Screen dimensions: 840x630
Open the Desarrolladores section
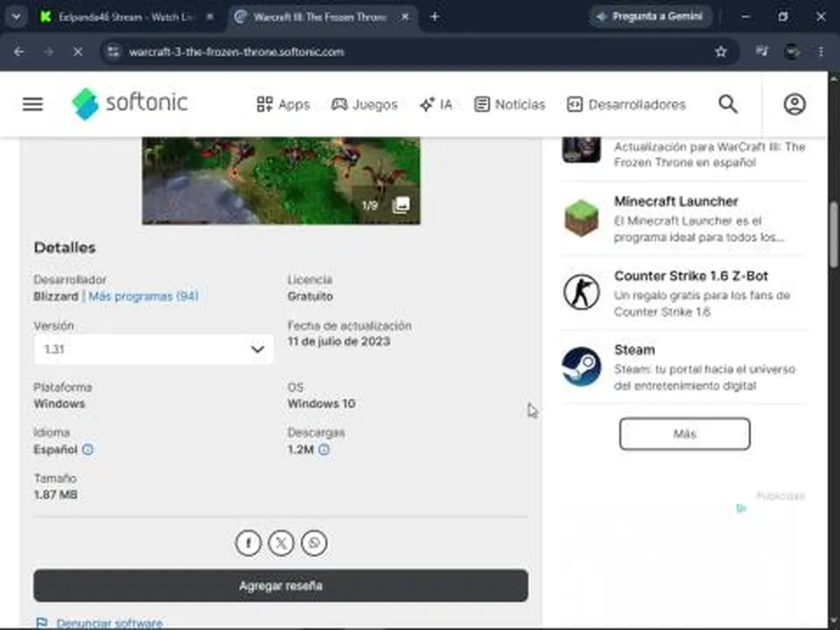[x=626, y=104]
